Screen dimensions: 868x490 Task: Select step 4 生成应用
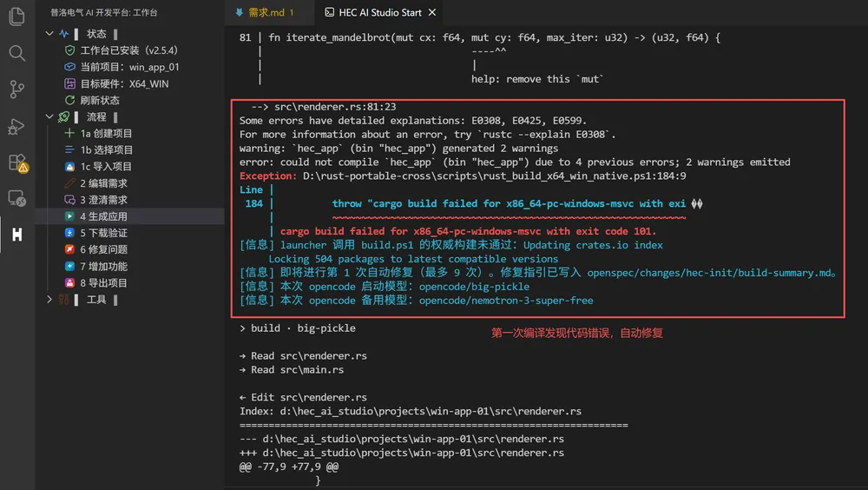click(x=130, y=216)
